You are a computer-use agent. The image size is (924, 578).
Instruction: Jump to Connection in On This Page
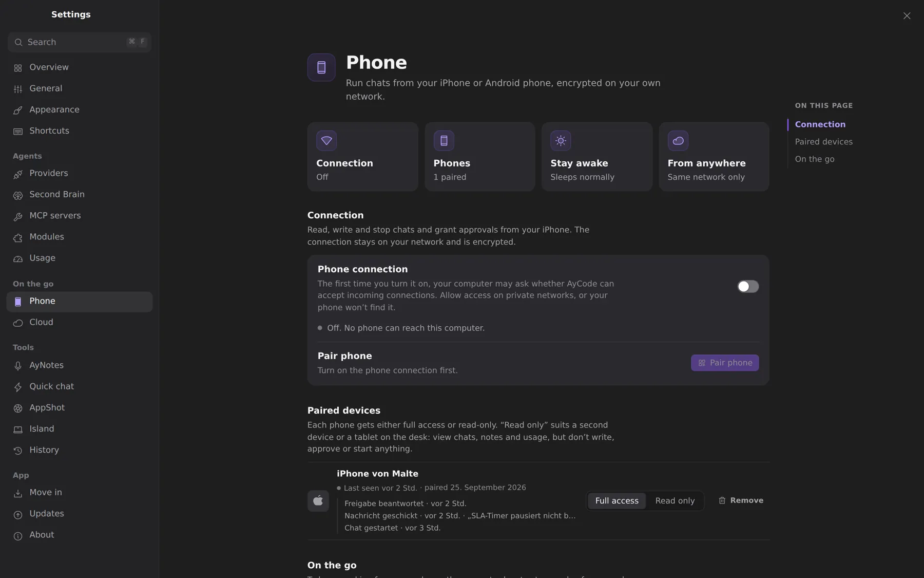point(820,124)
